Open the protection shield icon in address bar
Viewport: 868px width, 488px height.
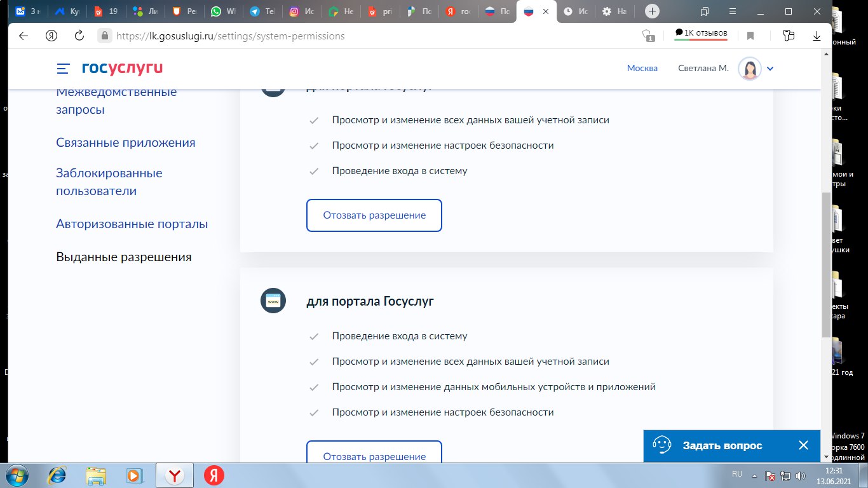click(648, 36)
